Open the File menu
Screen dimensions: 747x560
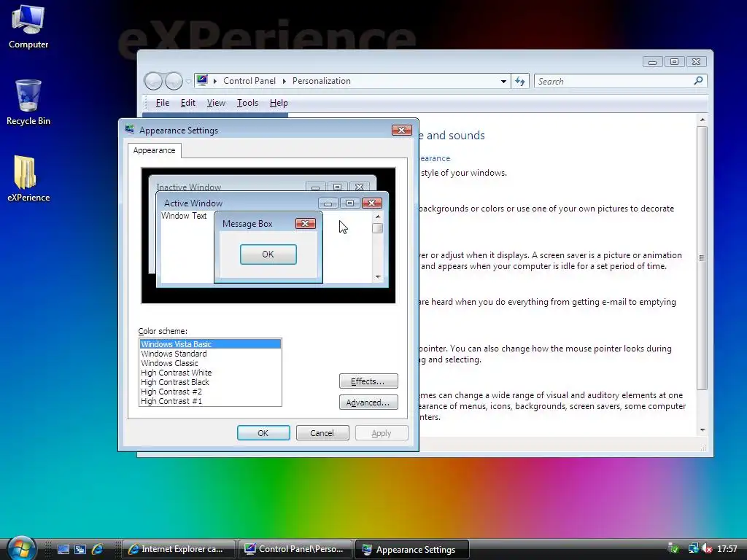point(163,103)
